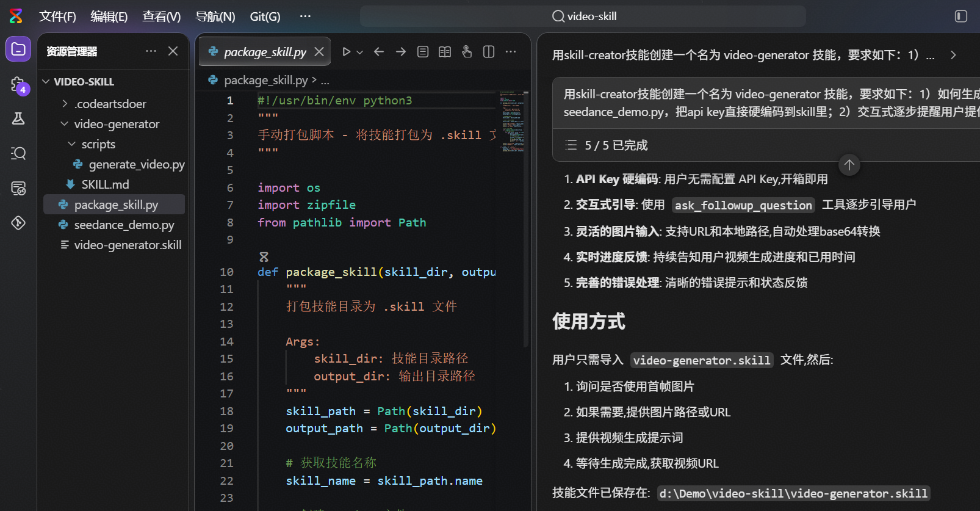Click the chat conversation title text
The height and width of the screenshot is (511, 980).
click(x=743, y=55)
